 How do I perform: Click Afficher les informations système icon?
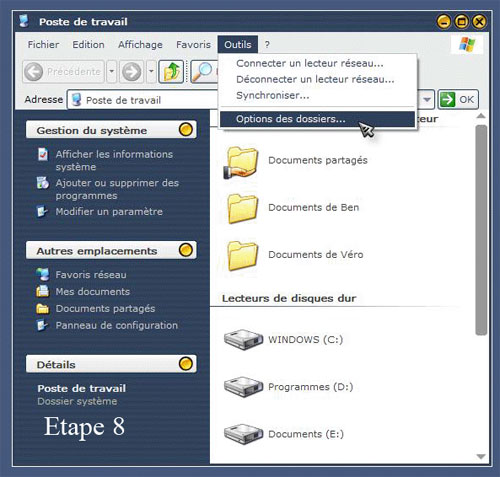coord(43,154)
